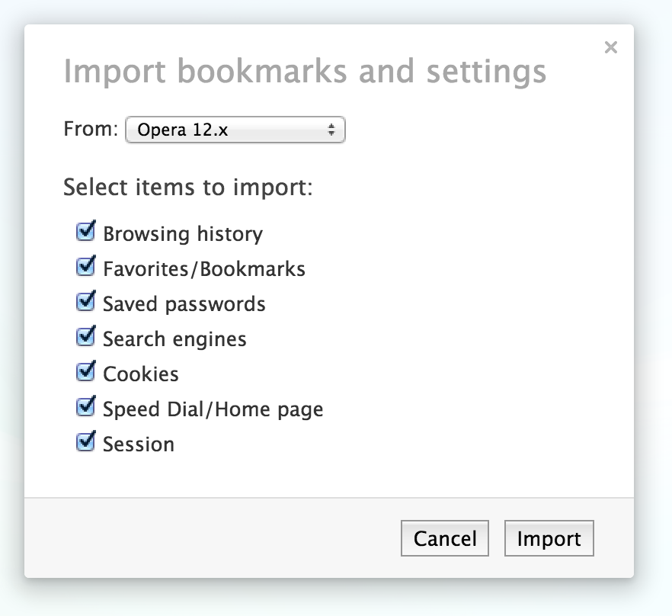Image resolution: width=672 pixels, height=616 pixels.
Task: Toggle Speed Dial/Home page checkbox
Action: (86, 407)
